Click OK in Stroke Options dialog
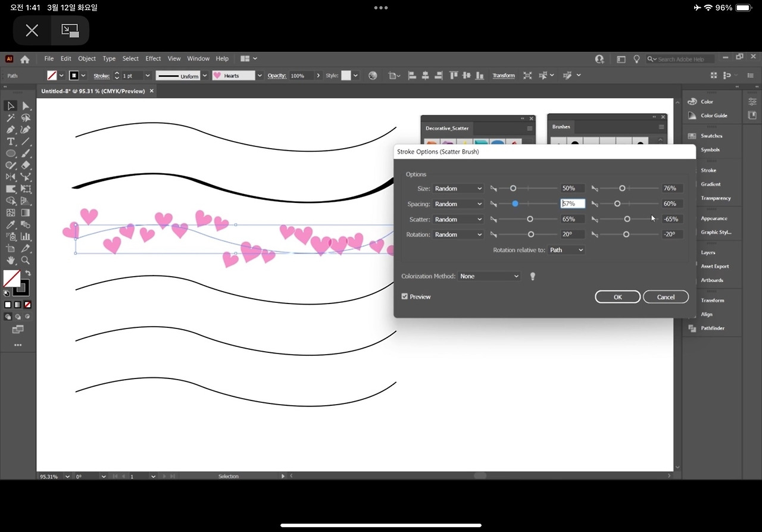The width and height of the screenshot is (762, 532). point(618,297)
